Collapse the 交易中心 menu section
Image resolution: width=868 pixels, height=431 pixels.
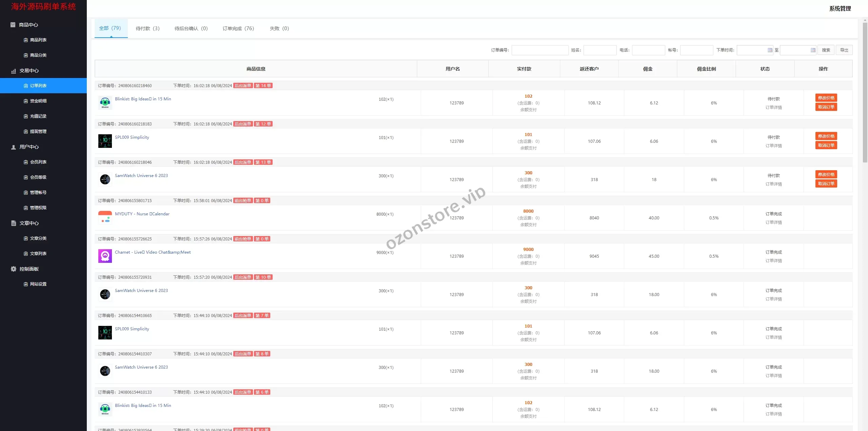(29, 71)
